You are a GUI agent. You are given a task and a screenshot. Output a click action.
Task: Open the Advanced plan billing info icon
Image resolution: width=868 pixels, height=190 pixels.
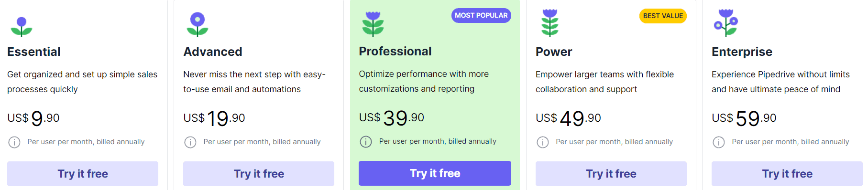click(x=190, y=142)
